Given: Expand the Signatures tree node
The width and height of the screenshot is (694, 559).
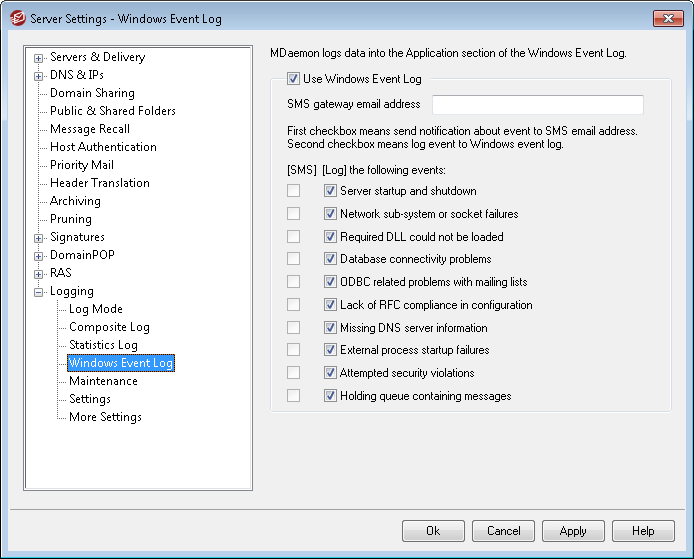Looking at the screenshot, I should (39, 238).
